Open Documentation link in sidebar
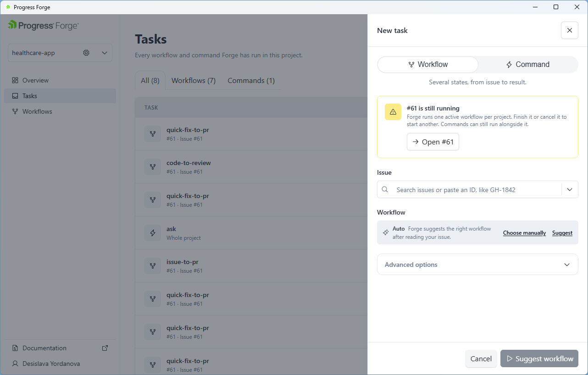The height and width of the screenshot is (375, 588). pyautogui.click(x=60, y=348)
